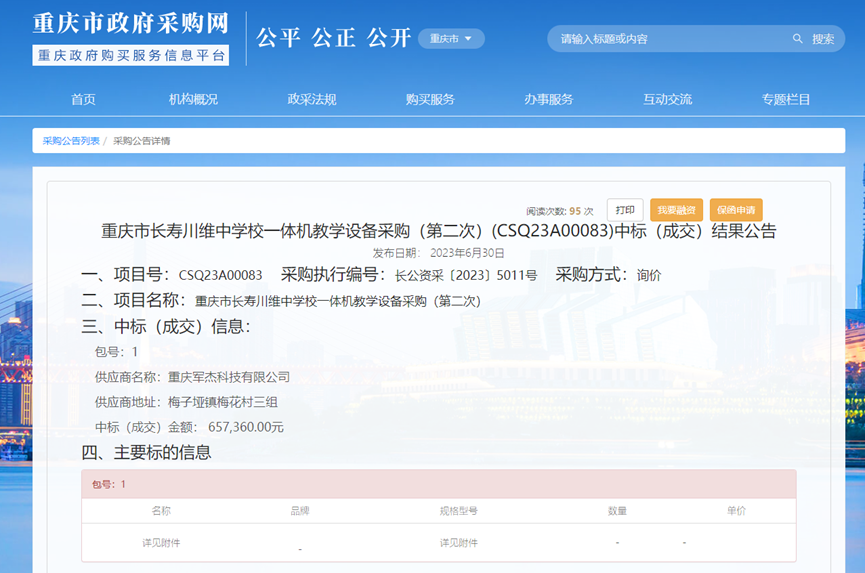Select 政采法规 in the navigation bar
Screen dimensions: 865x573
[312, 99]
